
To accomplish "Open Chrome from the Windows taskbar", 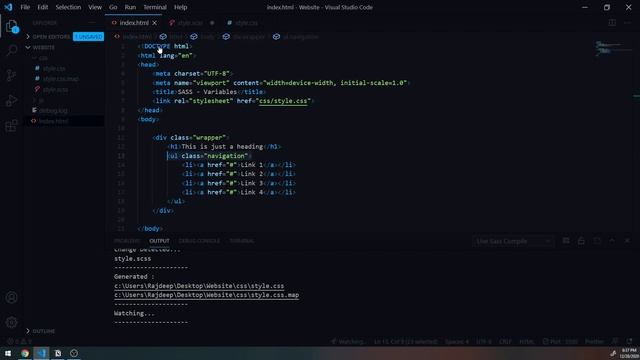I will click(x=25, y=353).
